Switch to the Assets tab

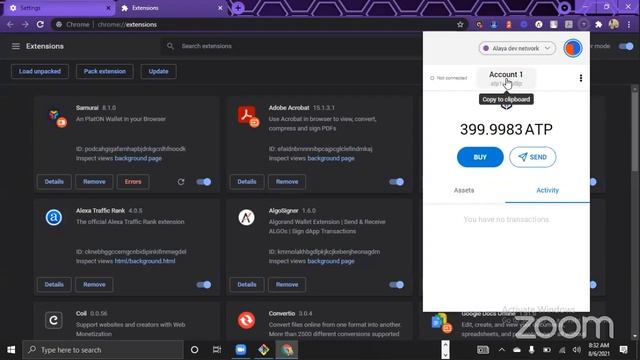(464, 190)
